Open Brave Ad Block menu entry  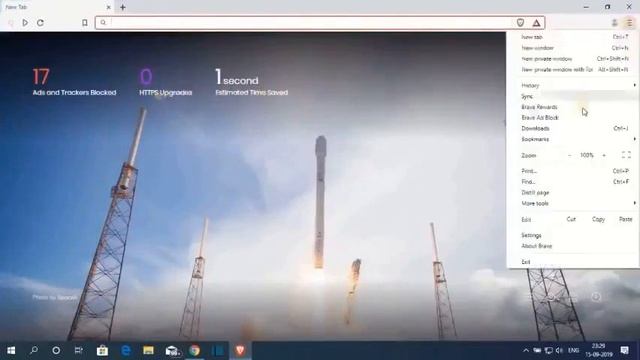coord(573,118)
